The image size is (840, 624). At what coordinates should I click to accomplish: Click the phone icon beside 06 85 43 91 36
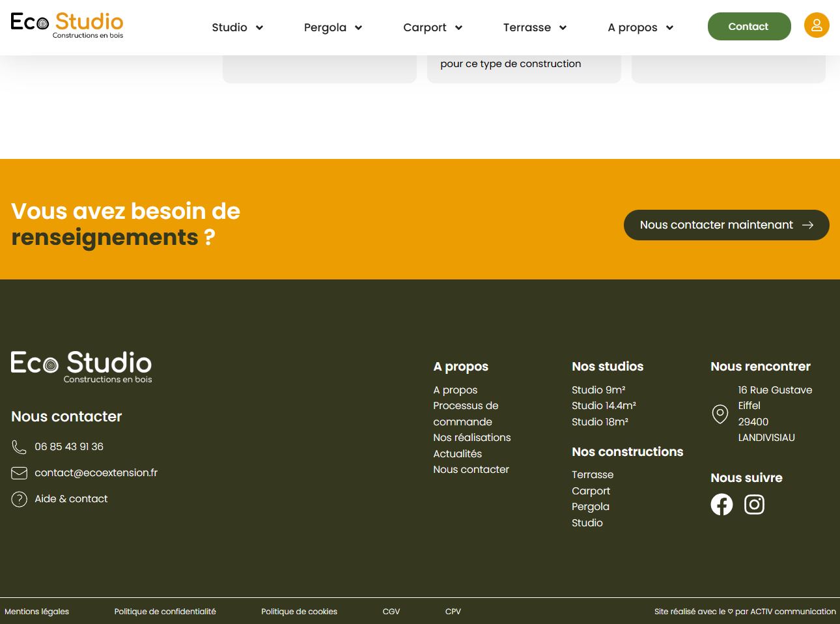pyautogui.click(x=19, y=447)
